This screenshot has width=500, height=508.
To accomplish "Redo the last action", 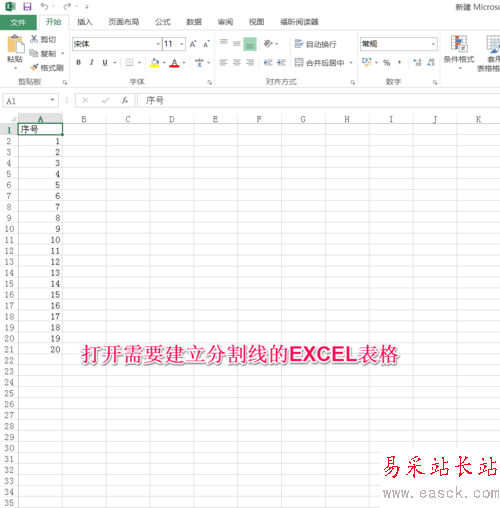I will tap(67, 6).
